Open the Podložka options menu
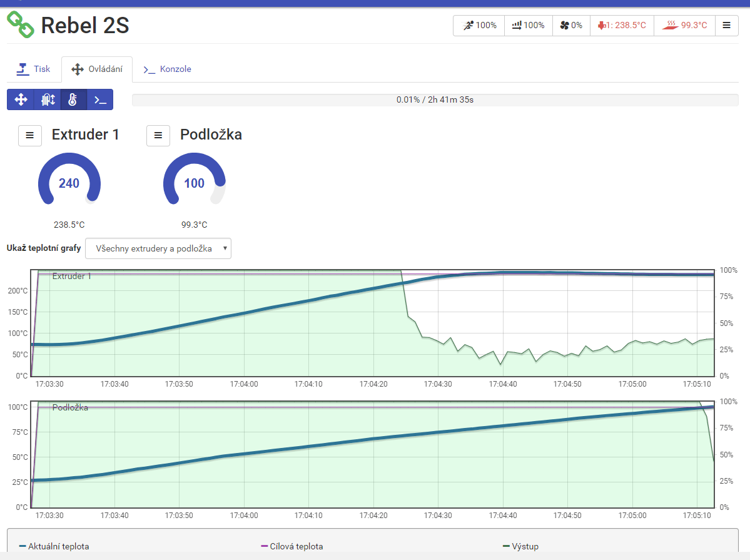Screen dimensions: 750x560 pyautogui.click(x=158, y=135)
